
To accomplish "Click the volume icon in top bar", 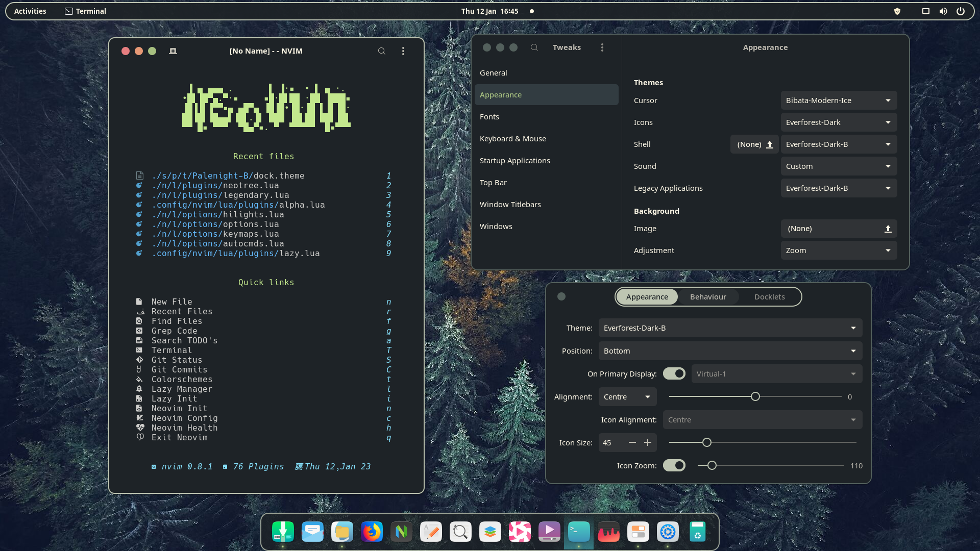I will click(943, 11).
